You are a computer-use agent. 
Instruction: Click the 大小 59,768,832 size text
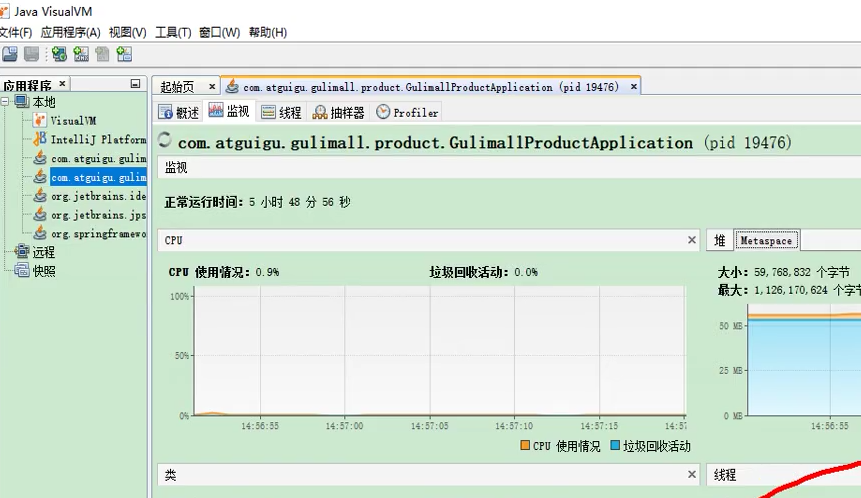point(784,272)
